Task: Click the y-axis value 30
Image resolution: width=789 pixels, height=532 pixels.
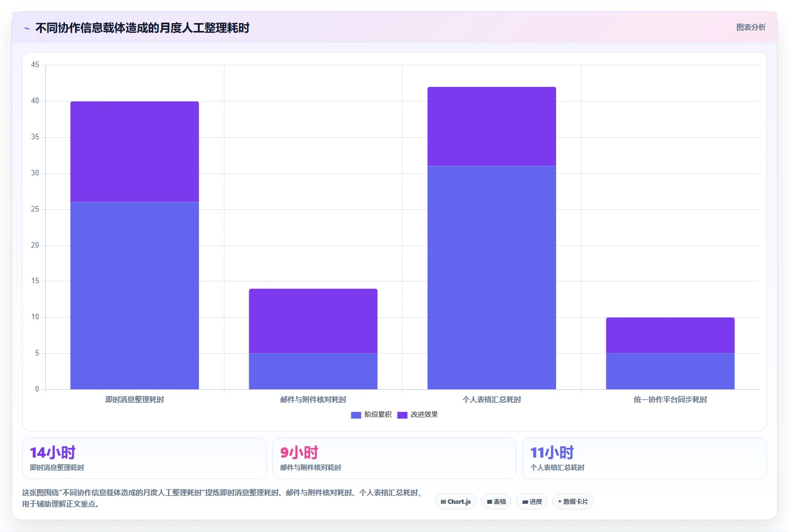Action: click(x=35, y=173)
